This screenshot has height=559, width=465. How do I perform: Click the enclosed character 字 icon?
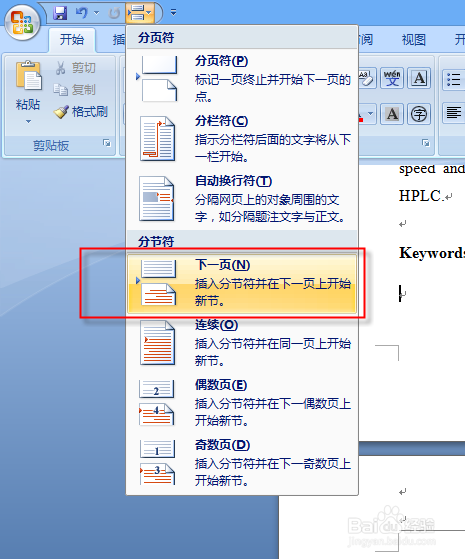point(419,114)
